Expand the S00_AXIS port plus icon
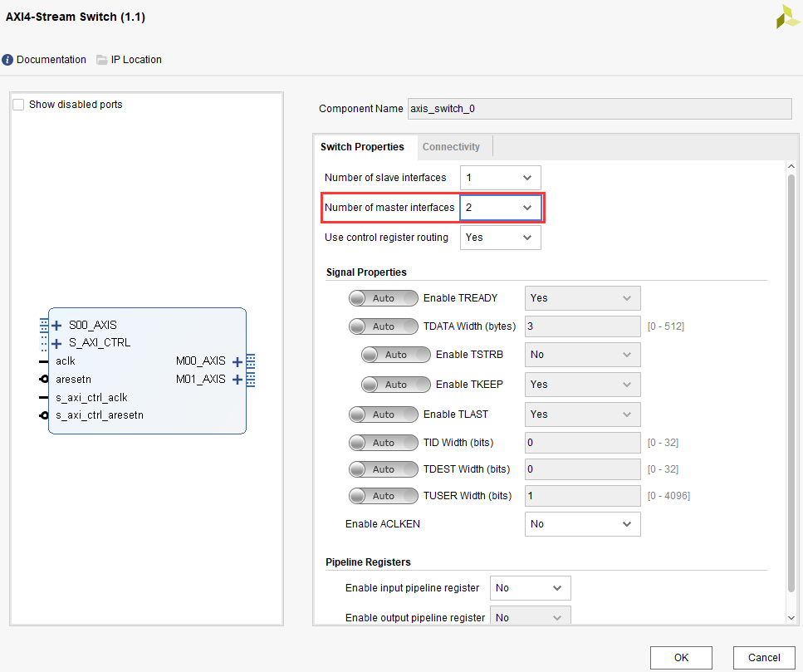 click(x=56, y=325)
